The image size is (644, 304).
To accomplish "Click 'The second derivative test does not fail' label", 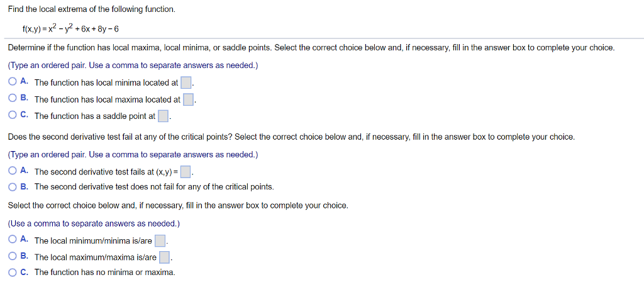I will pyautogui.click(x=154, y=187).
